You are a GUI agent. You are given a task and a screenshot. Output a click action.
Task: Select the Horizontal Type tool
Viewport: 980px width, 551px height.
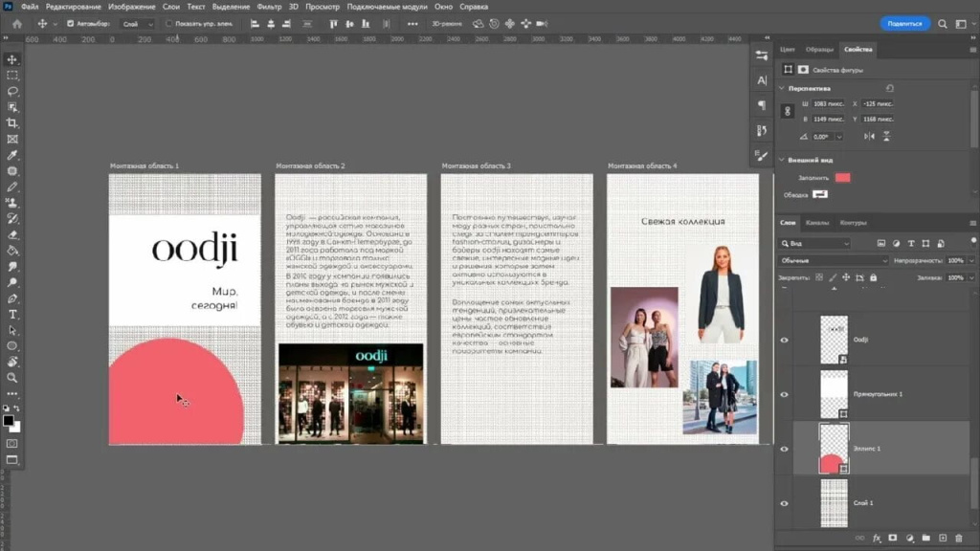coord(11,314)
